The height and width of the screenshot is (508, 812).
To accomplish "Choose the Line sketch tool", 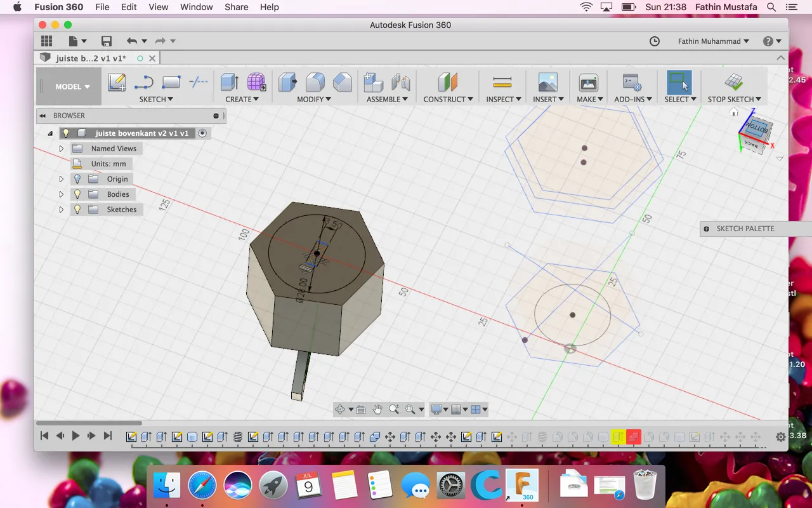I will tap(144, 83).
